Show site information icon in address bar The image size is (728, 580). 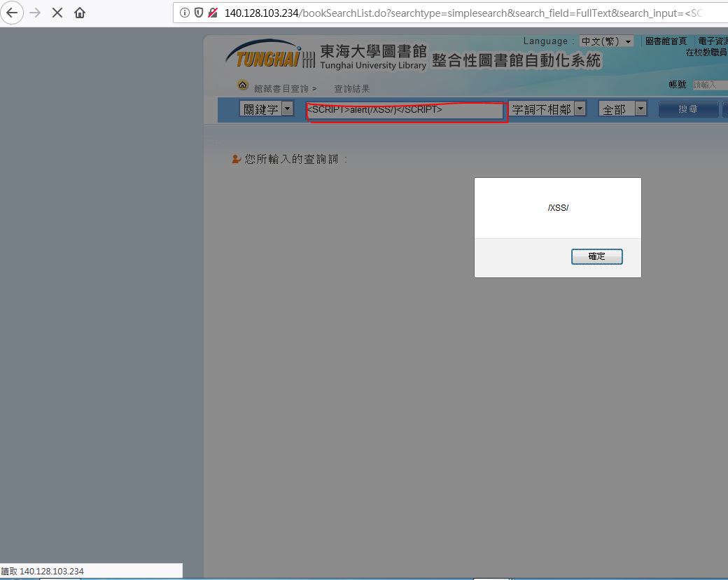coord(185,13)
